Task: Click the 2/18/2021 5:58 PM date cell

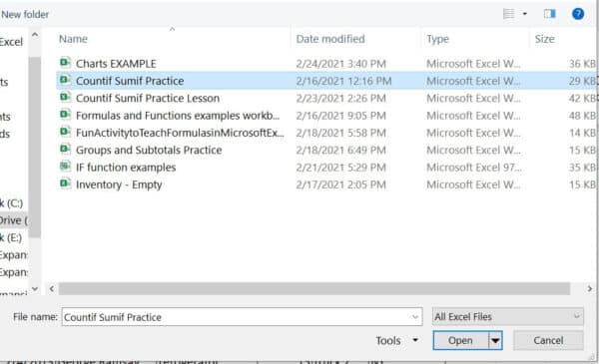Action: 340,133
